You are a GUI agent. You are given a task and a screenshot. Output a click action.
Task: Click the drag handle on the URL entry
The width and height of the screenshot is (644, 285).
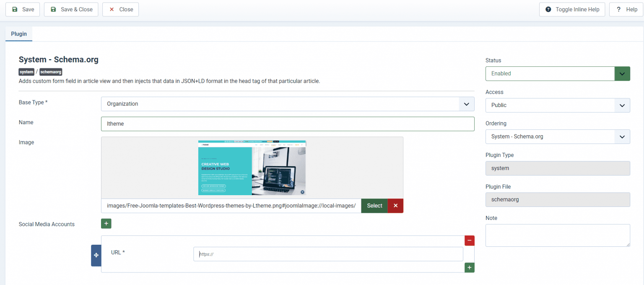point(96,255)
